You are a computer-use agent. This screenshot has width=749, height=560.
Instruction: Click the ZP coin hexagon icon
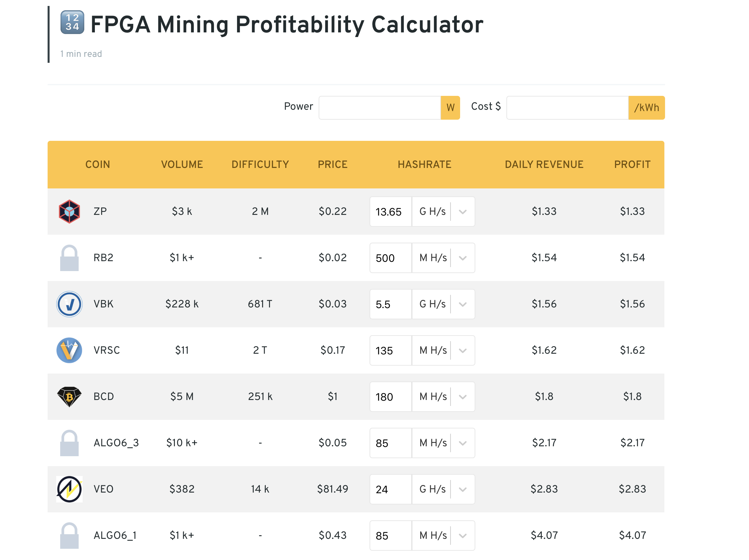click(69, 212)
